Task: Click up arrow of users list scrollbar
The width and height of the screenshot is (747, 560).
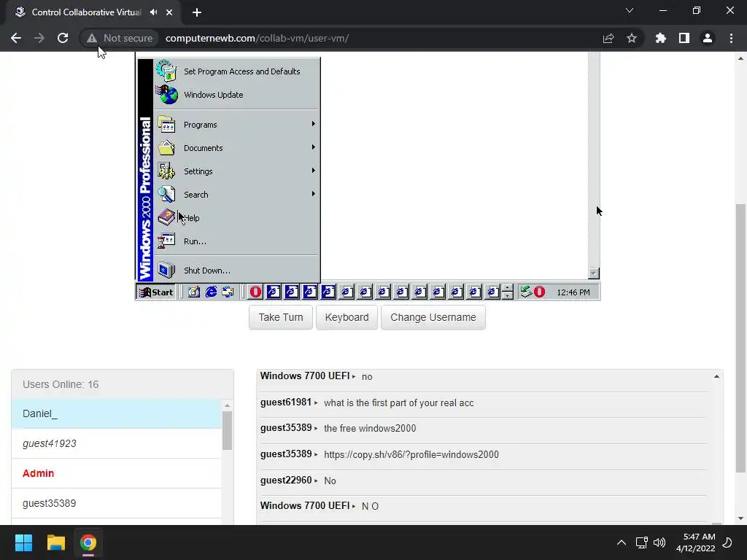Action: [x=228, y=405]
